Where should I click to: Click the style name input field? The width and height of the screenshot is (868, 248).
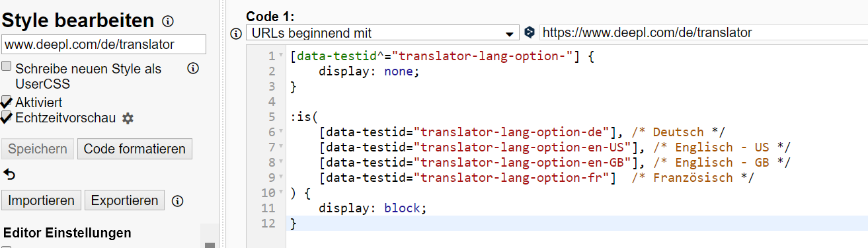(x=104, y=44)
